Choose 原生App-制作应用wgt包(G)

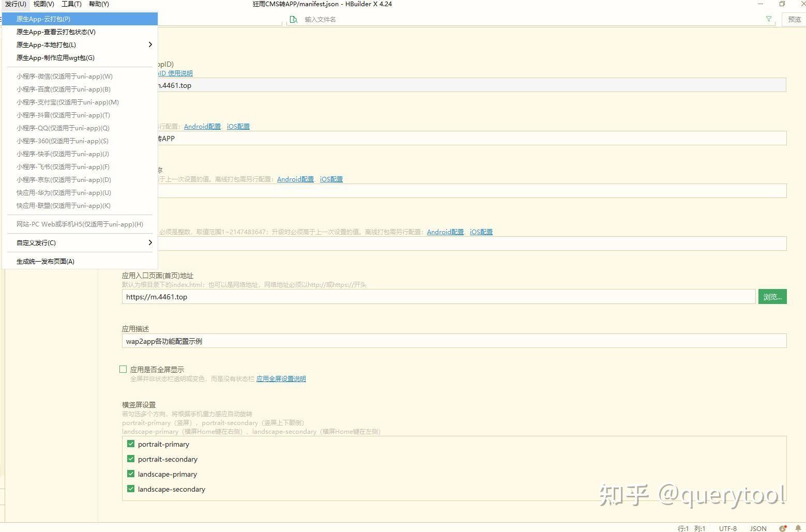80,58
